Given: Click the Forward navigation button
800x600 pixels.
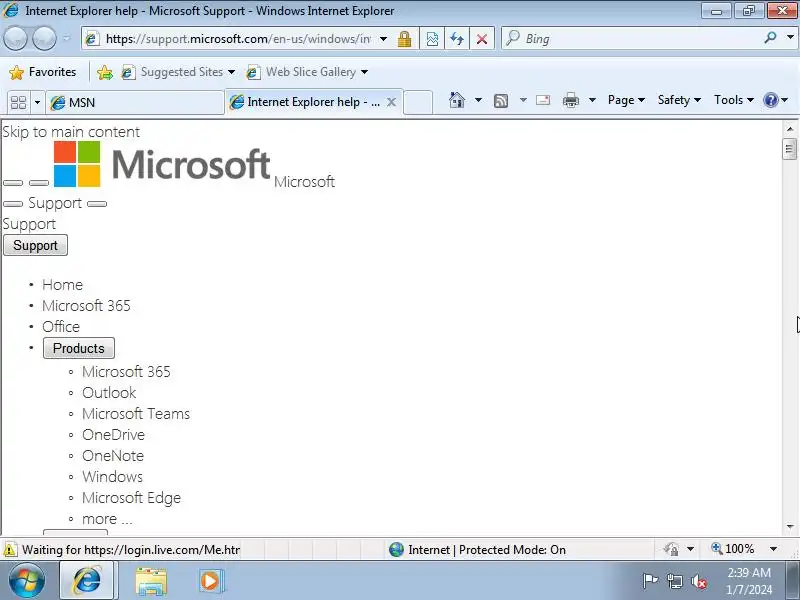Looking at the screenshot, I should coord(44,38).
